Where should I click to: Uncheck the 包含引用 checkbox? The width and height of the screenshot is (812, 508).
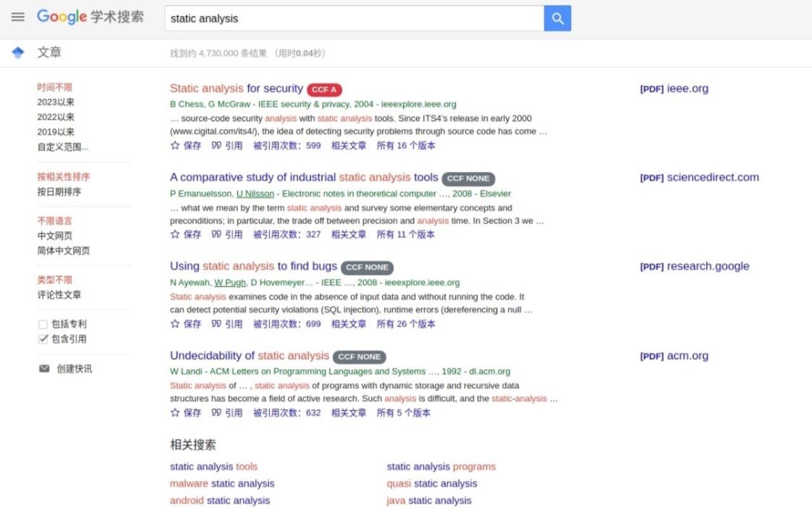point(43,339)
